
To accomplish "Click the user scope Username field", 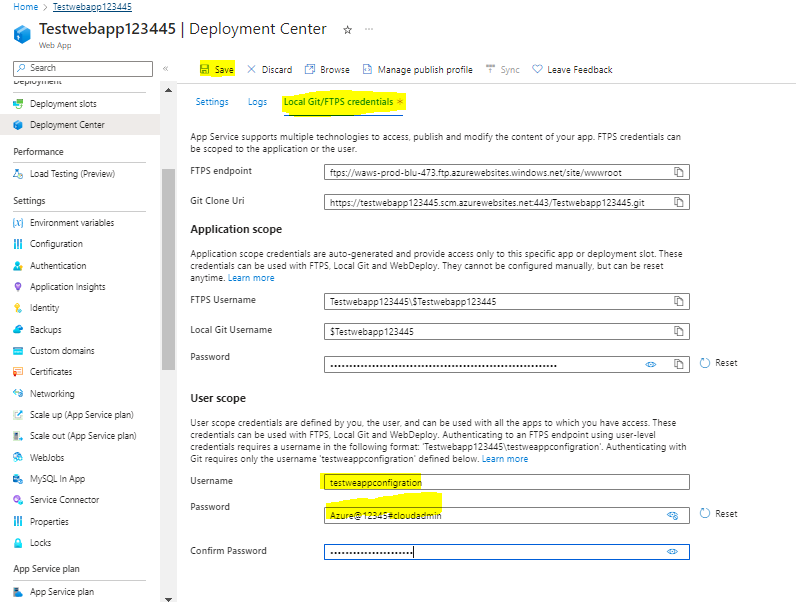I will pos(507,482).
